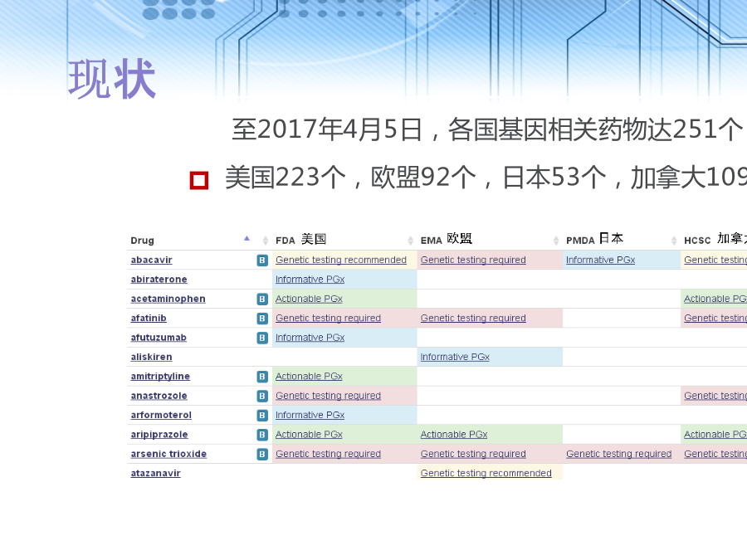Screen dimensions: 747x560
Task: Open atazanavir's EMA Genetic testing recommended link
Action: (x=486, y=474)
